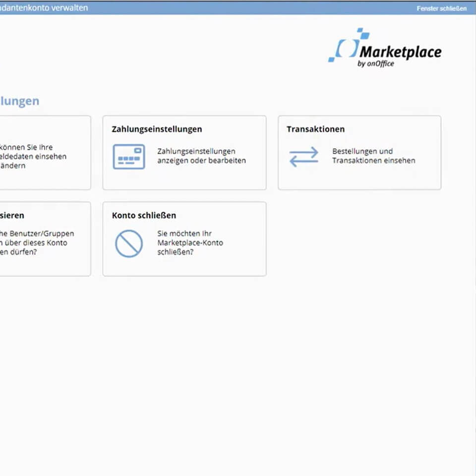This screenshot has width=476, height=476.
Task: Click text 'Bestellungen und Transaktionen einsehen'
Action: pyautogui.click(x=374, y=156)
